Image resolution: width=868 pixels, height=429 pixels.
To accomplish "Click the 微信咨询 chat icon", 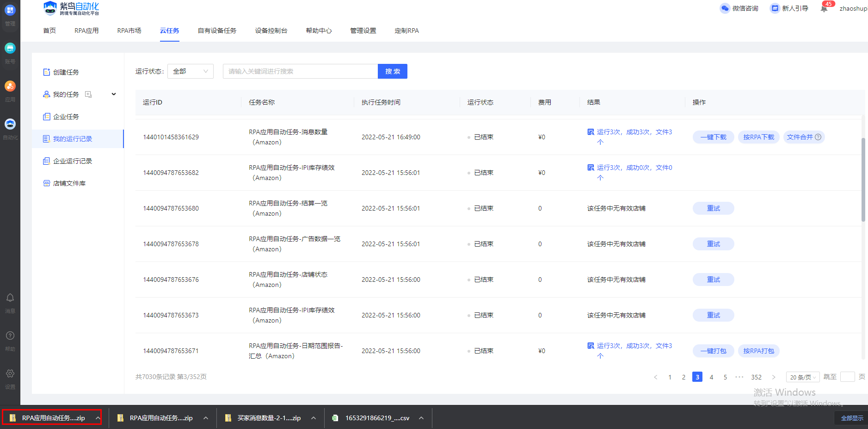I will pos(725,8).
